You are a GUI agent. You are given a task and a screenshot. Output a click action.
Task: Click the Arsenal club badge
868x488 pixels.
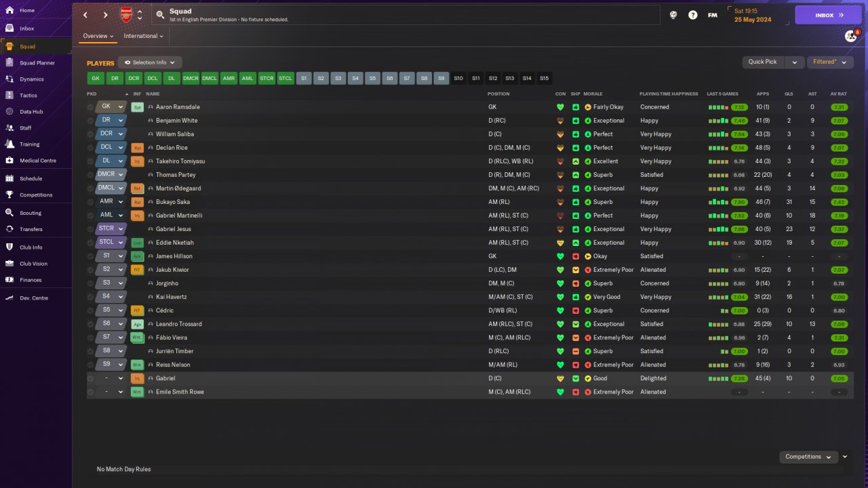coord(126,15)
